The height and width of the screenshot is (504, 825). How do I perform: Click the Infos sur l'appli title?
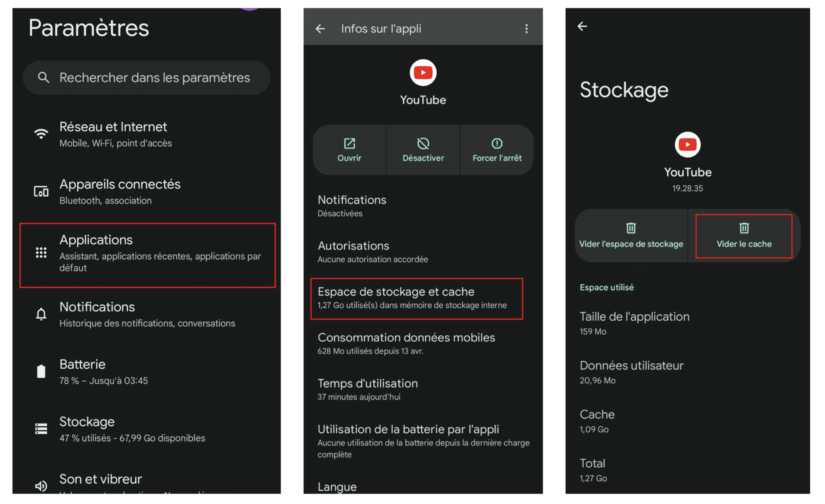coord(381,29)
